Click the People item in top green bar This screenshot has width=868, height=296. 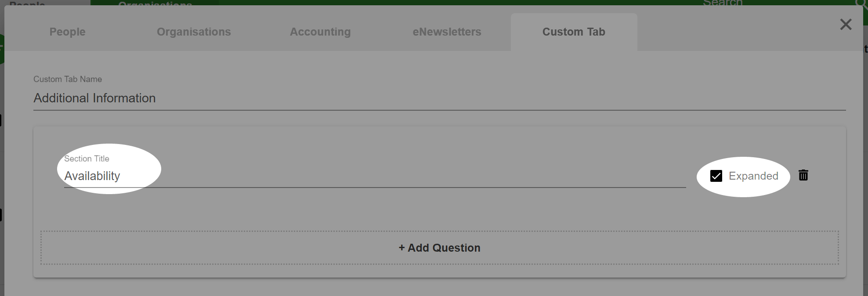tap(27, 3)
